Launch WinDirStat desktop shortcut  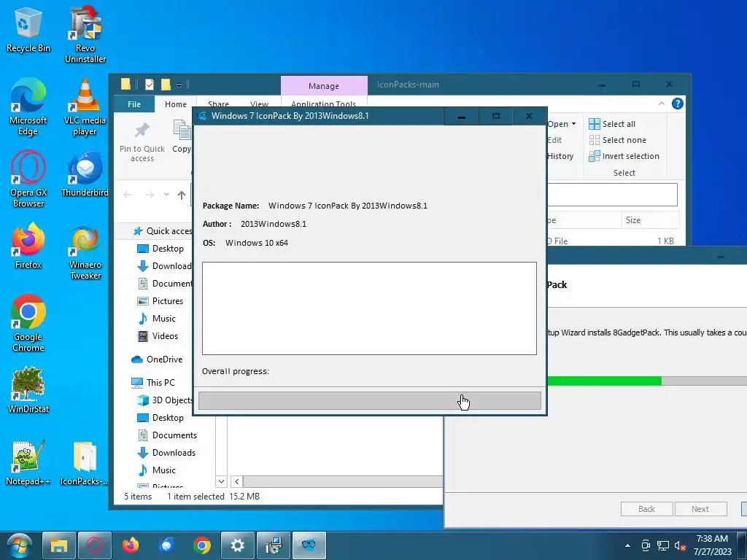tap(28, 391)
